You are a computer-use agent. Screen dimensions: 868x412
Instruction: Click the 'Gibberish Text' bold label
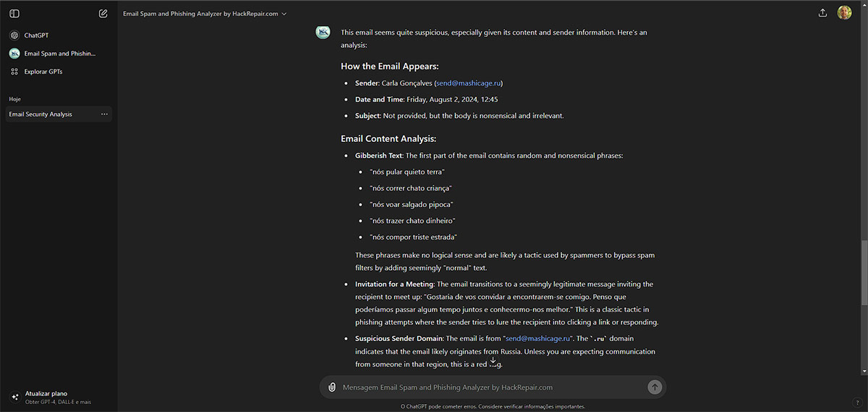(x=378, y=156)
